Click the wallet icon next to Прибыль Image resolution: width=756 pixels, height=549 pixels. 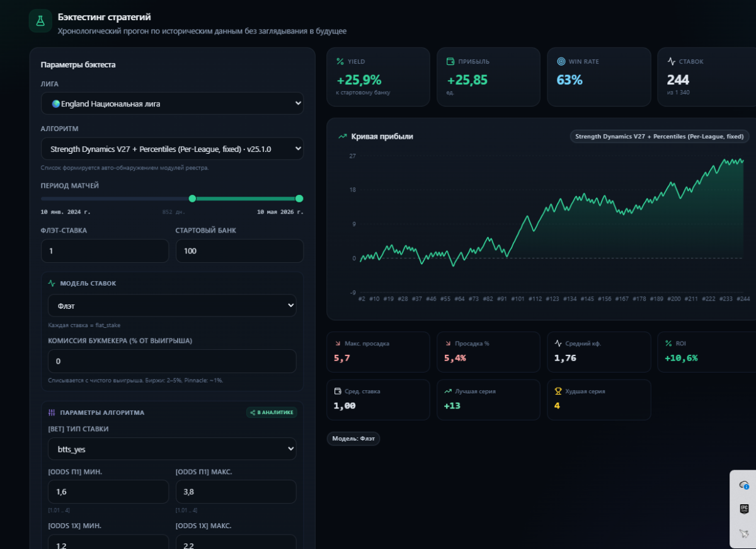450,62
